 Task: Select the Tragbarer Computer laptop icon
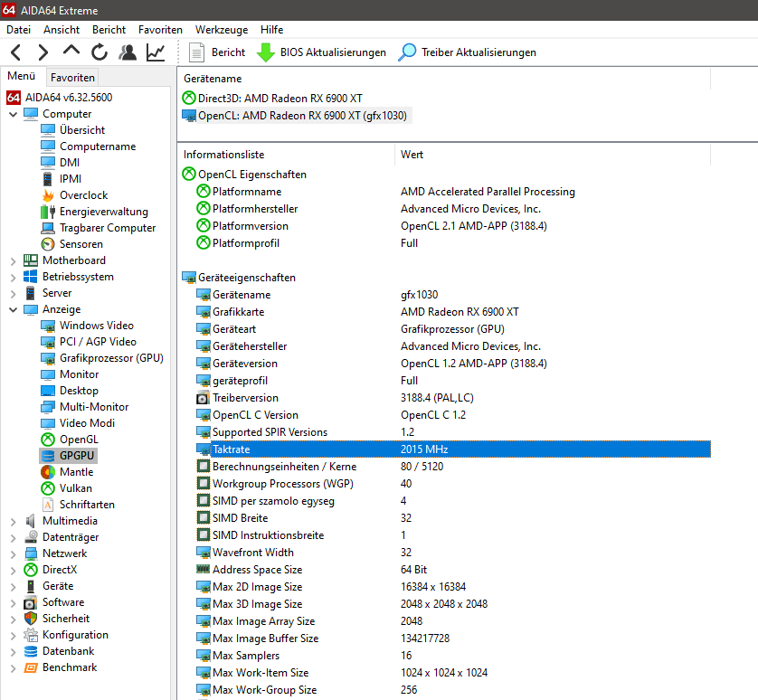point(48,228)
